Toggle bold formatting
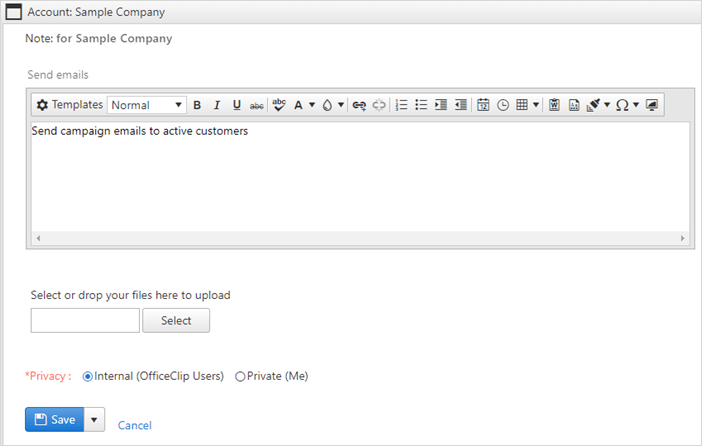 tap(197, 105)
